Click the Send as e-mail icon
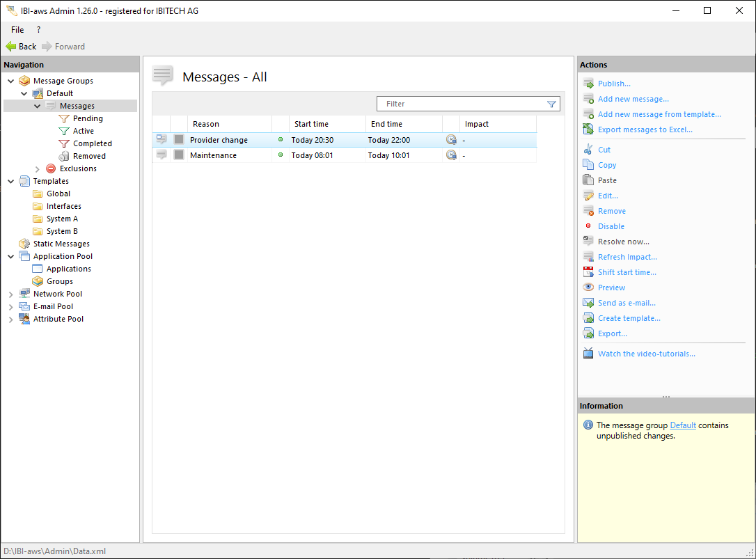Screen dimensions: 756x559 click(588, 303)
